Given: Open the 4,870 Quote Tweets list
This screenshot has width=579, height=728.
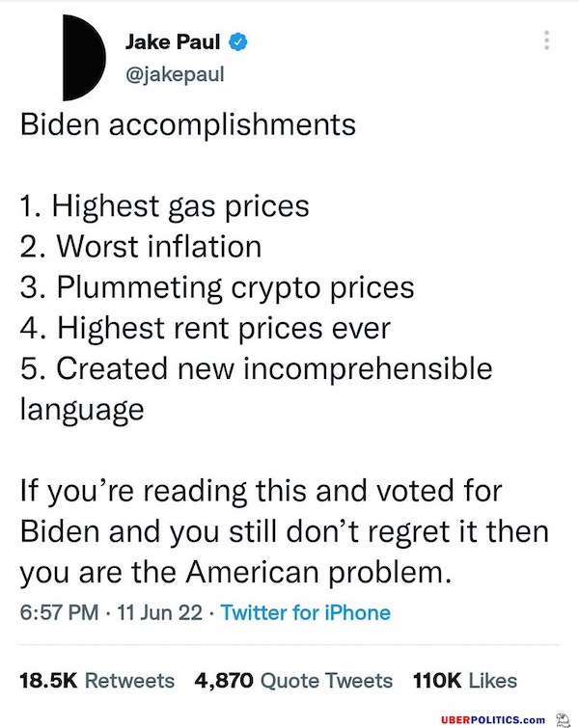Looking at the screenshot, I should click(x=293, y=680).
